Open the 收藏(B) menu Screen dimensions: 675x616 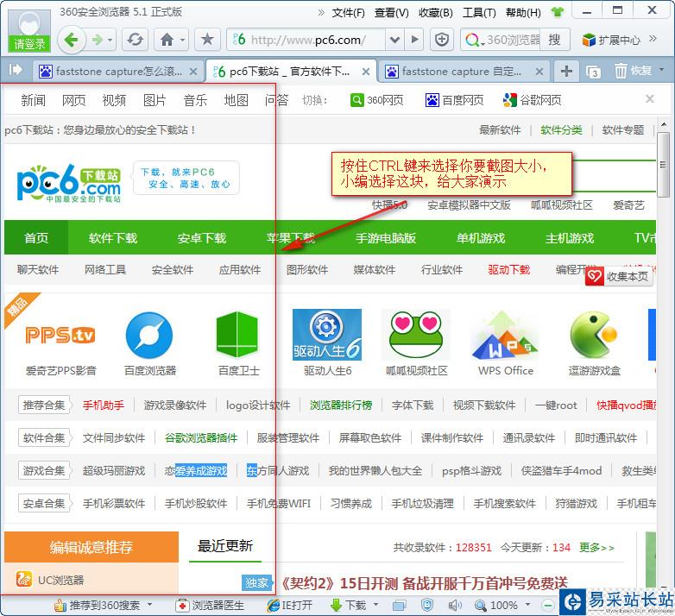coord(436,13)
